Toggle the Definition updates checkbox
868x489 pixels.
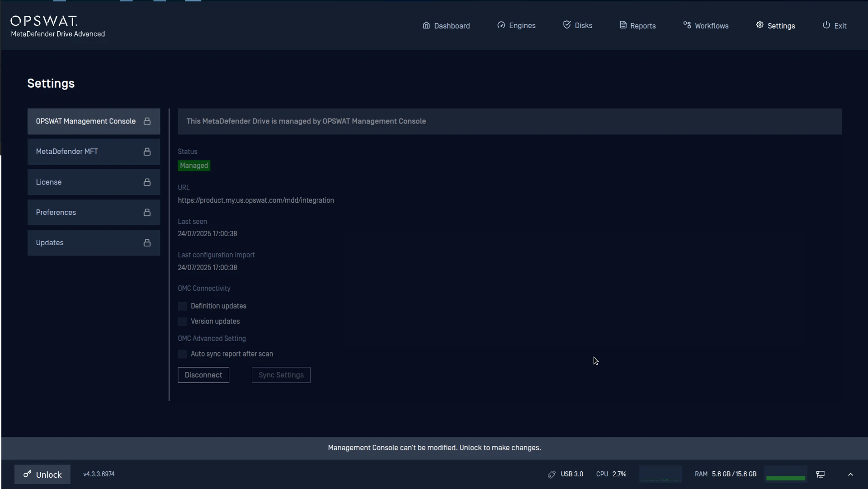point(182,307)
